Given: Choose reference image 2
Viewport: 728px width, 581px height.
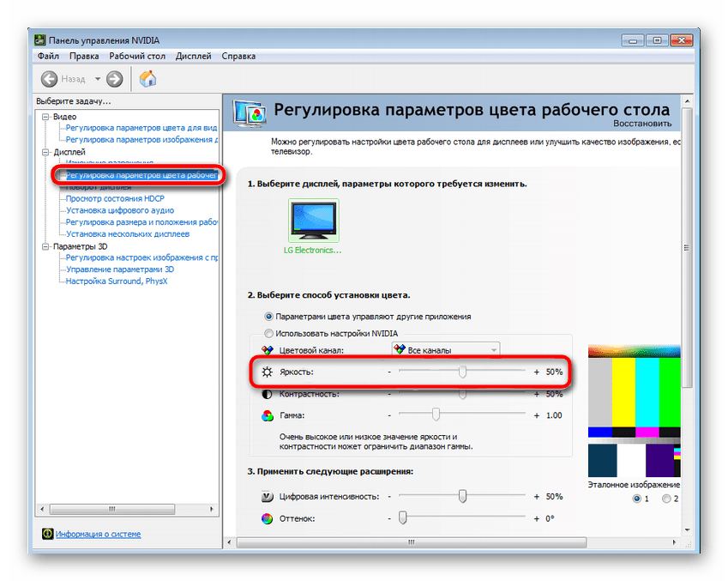Looking at the screenshot, I should coord(666,499).
